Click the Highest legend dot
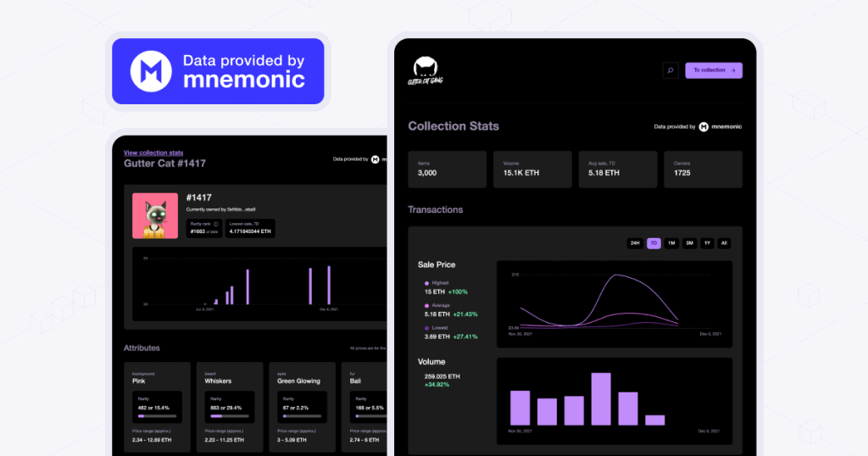The image size is (868, 456). (x=426, y=283)
